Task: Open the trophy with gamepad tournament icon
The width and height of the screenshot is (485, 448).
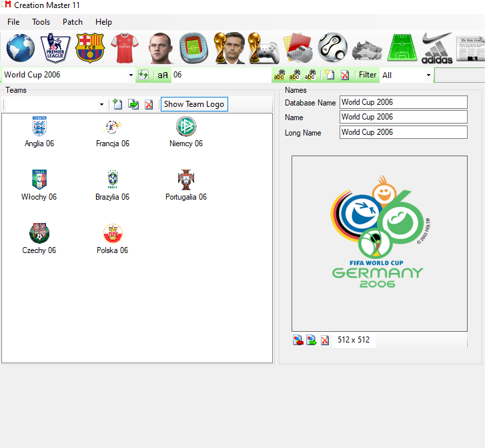Action: [x=264, y=48]
